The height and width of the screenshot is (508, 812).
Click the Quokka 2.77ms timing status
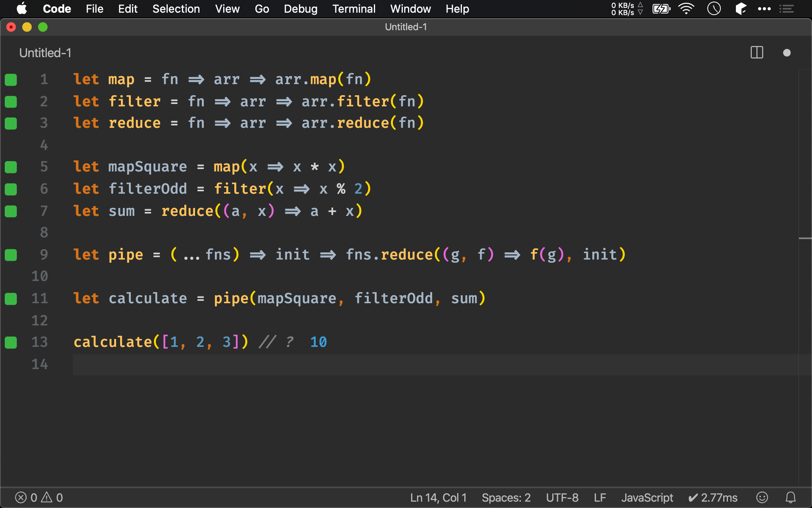pyautogui.click(x=713, y=498)
